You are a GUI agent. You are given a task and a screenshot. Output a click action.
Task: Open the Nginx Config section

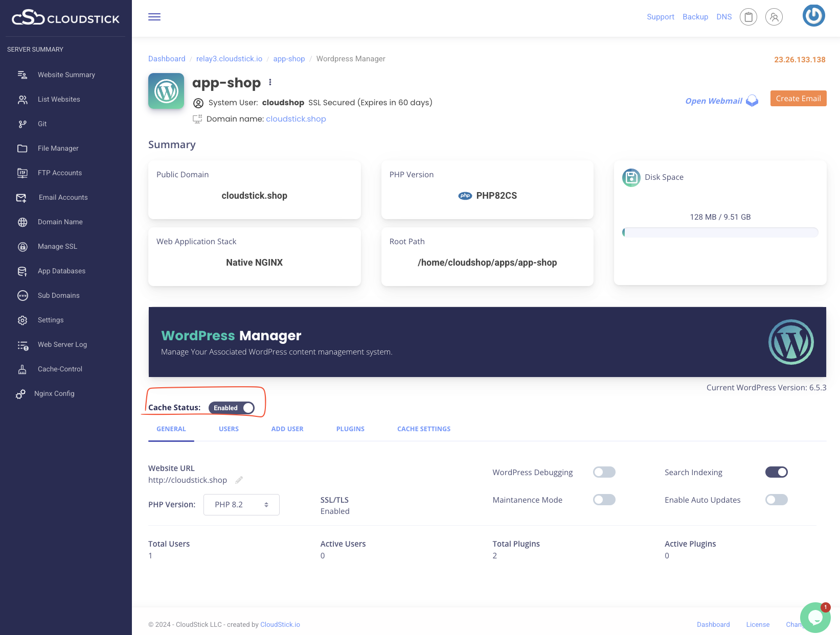point(55,393)
